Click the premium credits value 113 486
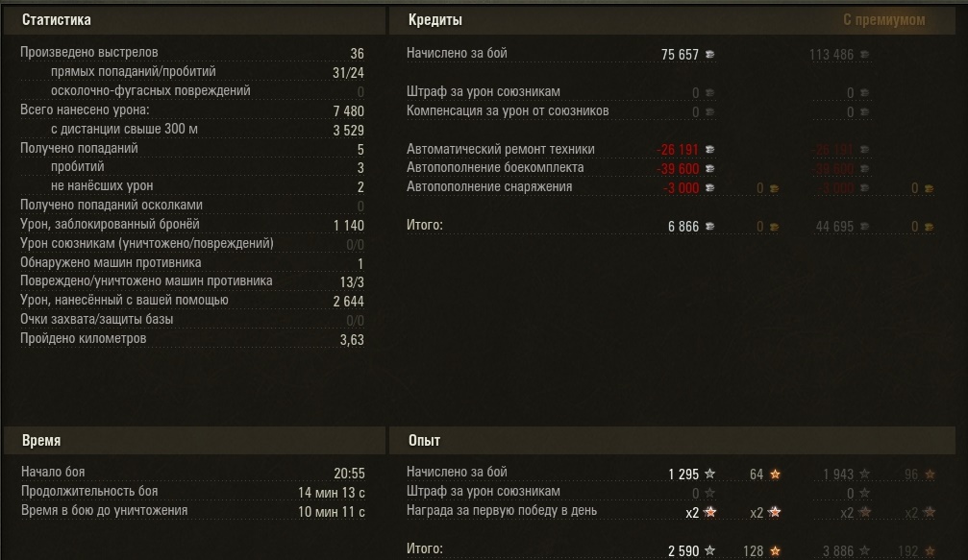 (831, 55)
